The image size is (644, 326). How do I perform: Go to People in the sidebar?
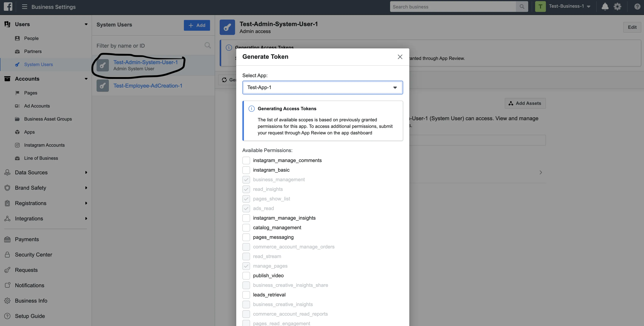click(31, 38)
